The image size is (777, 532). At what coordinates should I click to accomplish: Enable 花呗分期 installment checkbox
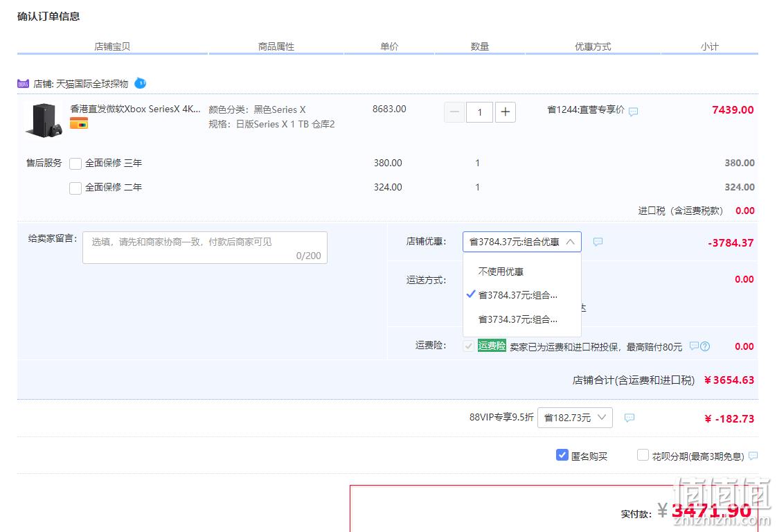coord(643,455)
